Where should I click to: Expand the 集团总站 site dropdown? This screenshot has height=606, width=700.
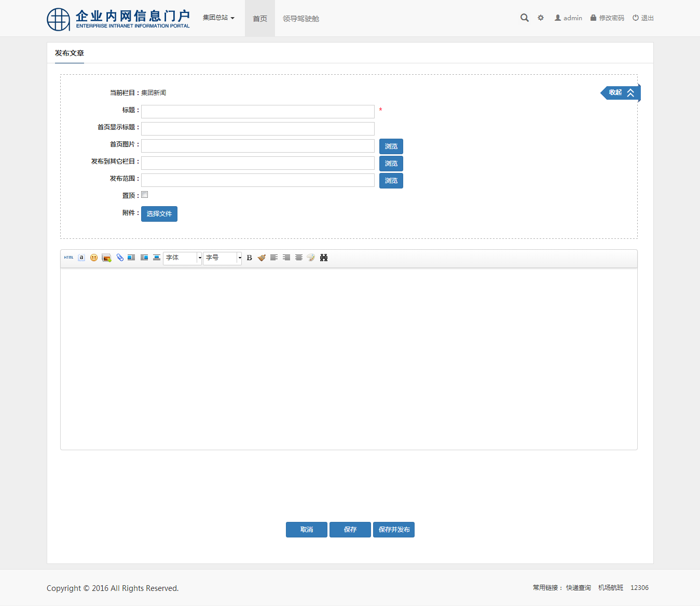click(x=218, y=18)
